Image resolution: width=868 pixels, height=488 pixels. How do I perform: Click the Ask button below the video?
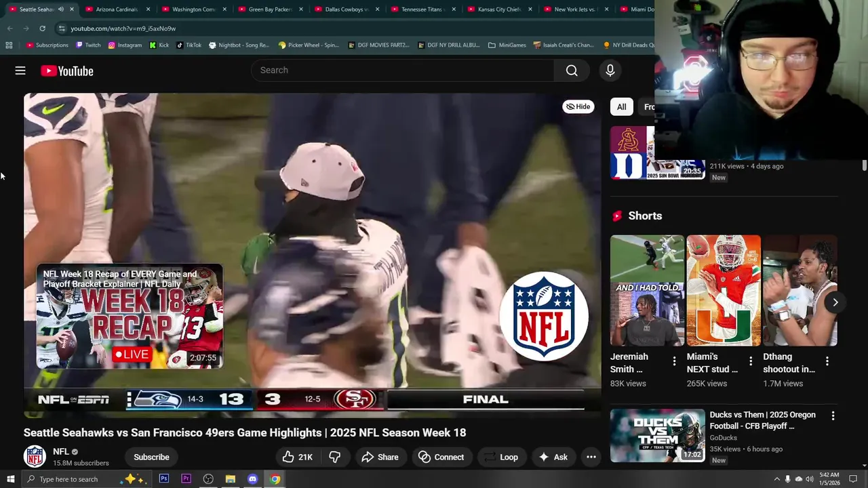coord(553,457)
